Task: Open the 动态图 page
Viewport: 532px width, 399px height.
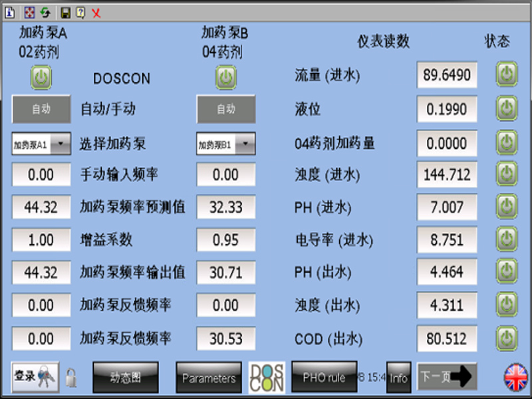Action: [125, 377]
